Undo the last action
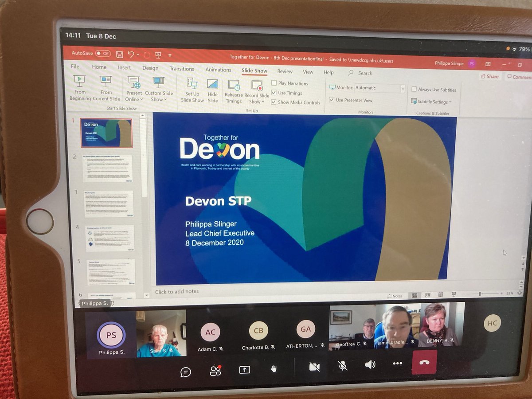This screenshot has width=532, height=399. 131,54
